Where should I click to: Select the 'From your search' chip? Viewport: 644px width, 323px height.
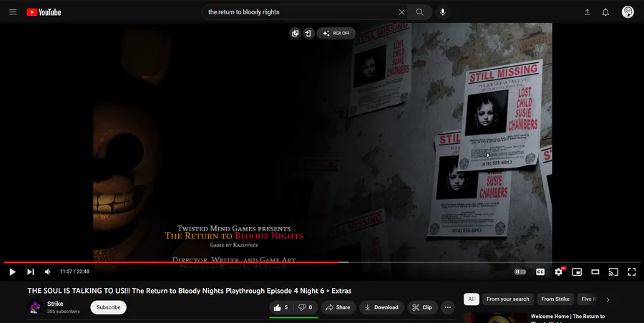[508, 299]
